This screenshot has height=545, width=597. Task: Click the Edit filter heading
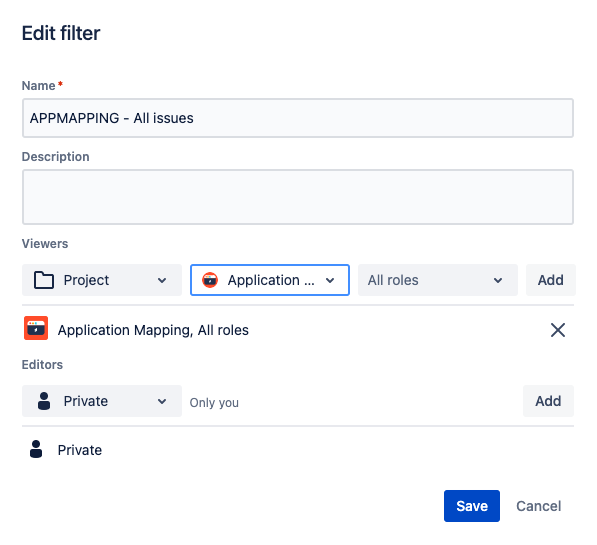click(61, 33)
